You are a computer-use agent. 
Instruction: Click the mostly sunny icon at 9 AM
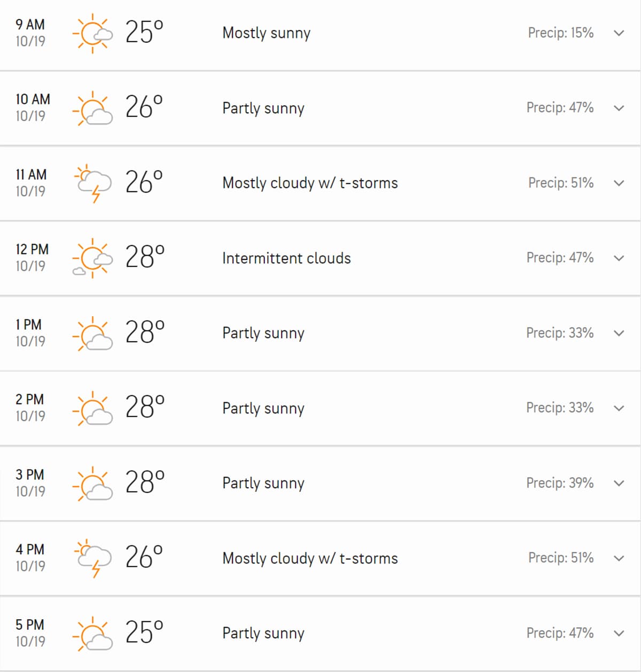92,33
